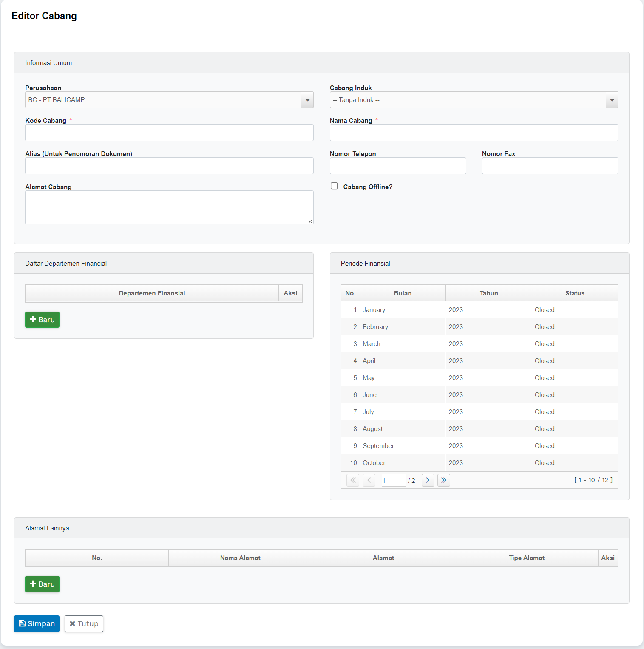The image size is (644, 649).
Task: Go to next page in Periode Finansial
Action: tap(428, 480)
